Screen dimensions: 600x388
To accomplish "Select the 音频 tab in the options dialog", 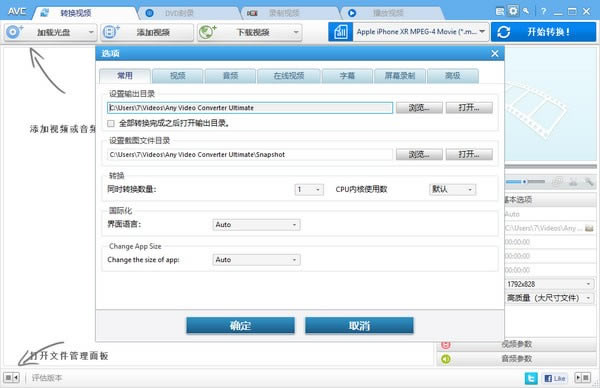I will click(230, 76).
